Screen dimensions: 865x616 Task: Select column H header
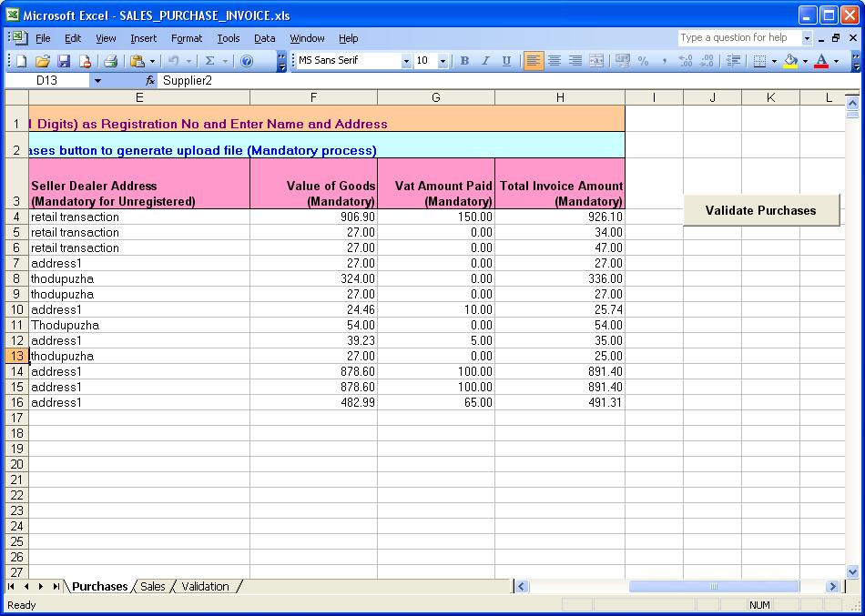click(560, 97)
